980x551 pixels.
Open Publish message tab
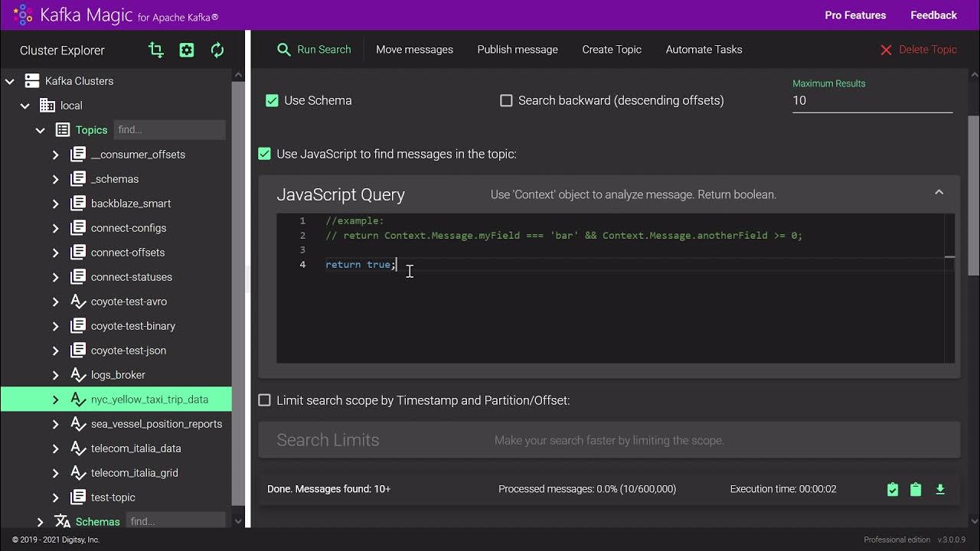[x=518, y=50]
